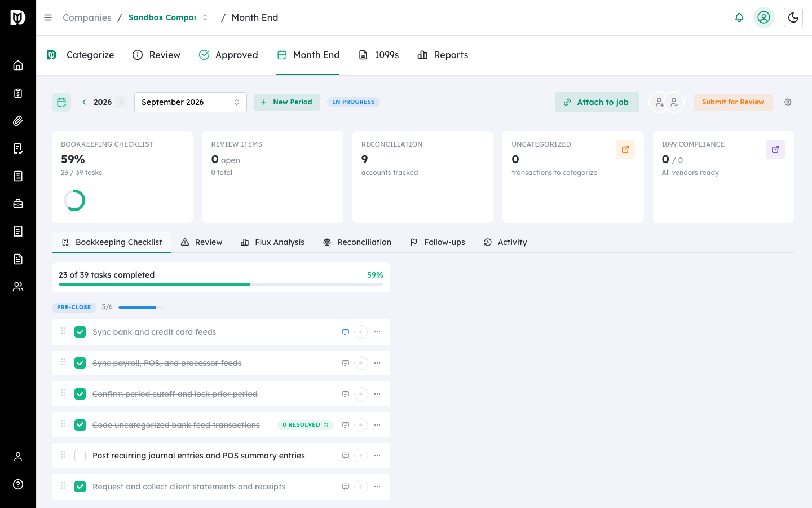Open period settings gear icon

788,102
